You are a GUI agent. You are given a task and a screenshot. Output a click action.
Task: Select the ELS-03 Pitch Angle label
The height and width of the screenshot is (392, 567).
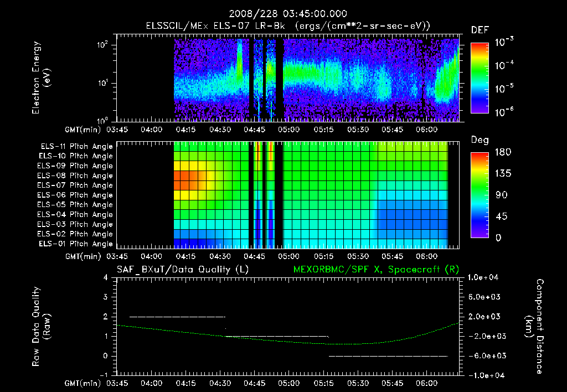[75, 224]
